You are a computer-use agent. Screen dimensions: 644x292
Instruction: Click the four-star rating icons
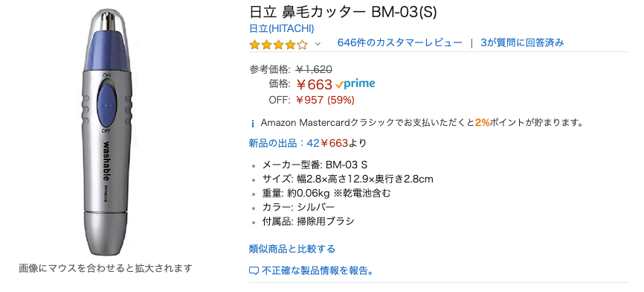pos(278,44)
